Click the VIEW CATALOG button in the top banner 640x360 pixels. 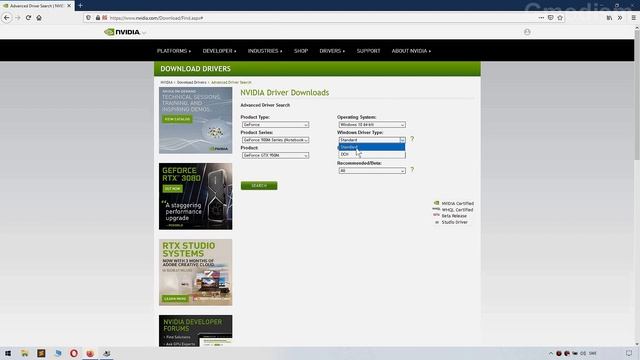[x=177, y=119]
